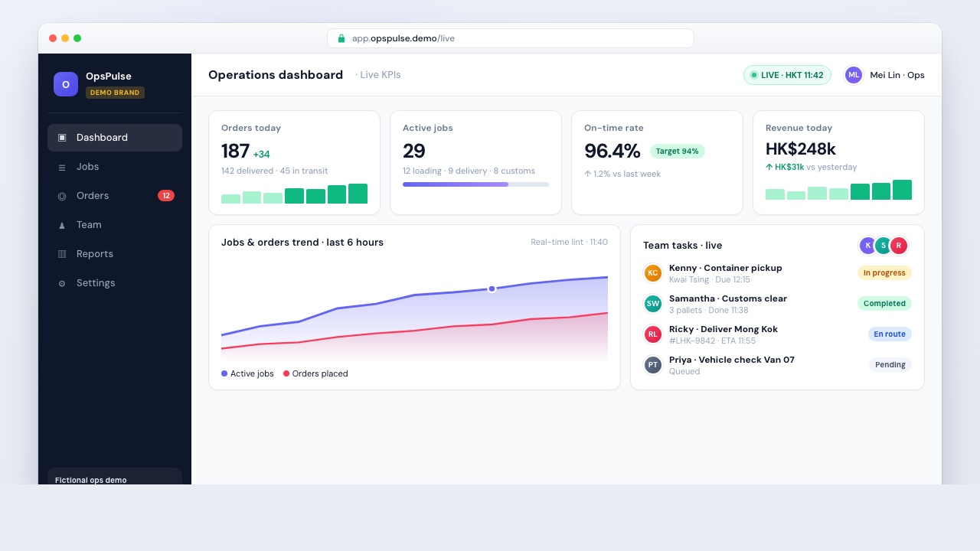The image size is (980, 551).
Task: Open the Jobs menu item
Action: pos(115,167)
